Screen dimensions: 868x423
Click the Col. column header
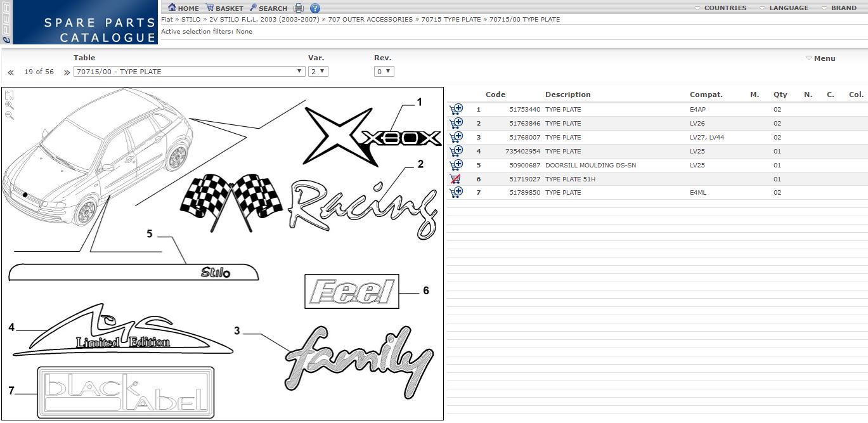tap(856, 94)
